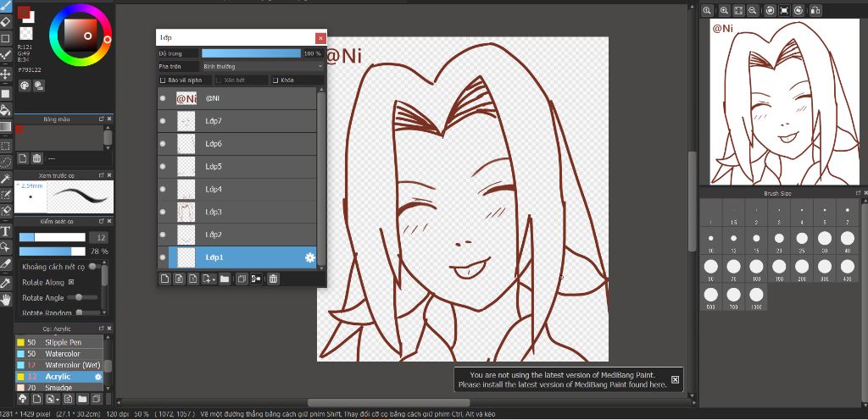Click the navigator preview thumbnail
Viewport: 868px width, 420px height.
784,102
